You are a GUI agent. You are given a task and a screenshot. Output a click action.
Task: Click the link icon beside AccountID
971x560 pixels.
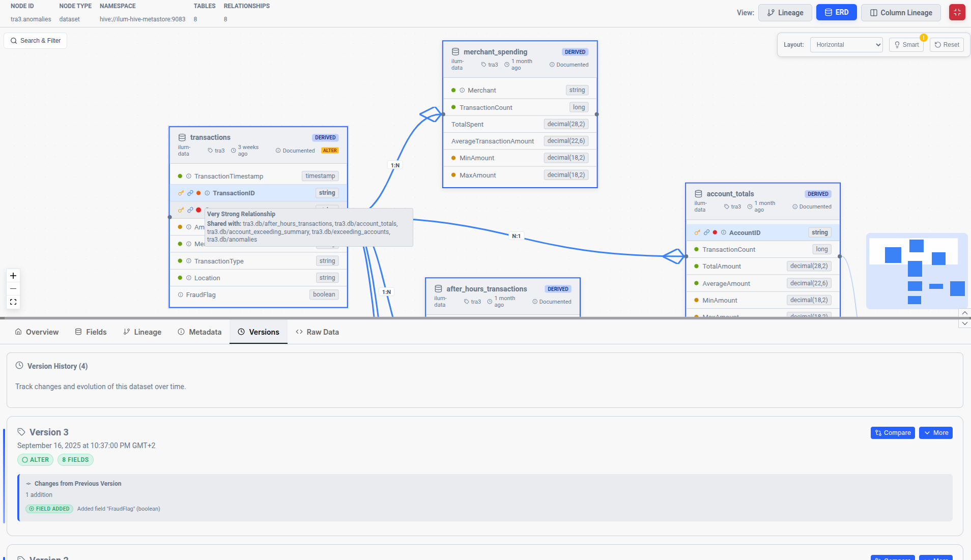tap(706, 232)
